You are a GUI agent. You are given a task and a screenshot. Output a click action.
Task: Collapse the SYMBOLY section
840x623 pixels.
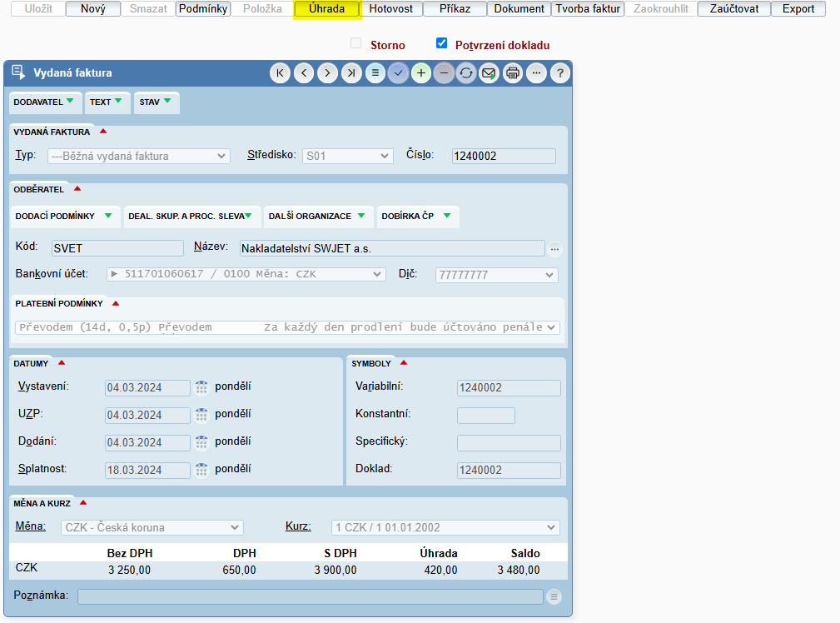(x=404, y=363)
